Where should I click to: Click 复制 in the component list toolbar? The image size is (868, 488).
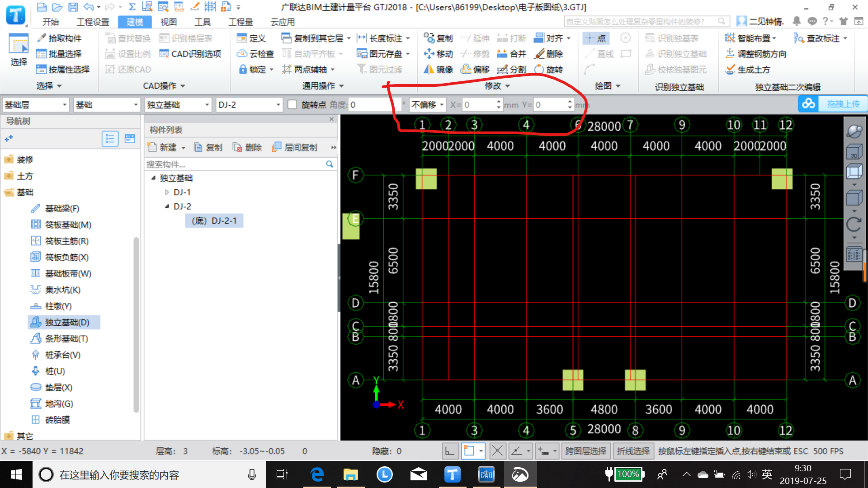pos(208,147)
